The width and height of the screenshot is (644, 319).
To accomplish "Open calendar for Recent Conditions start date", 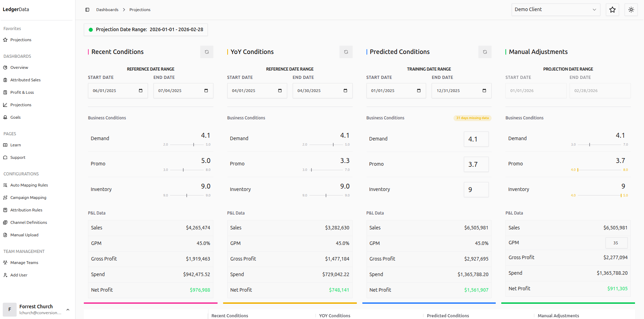I will coord(141,91).
